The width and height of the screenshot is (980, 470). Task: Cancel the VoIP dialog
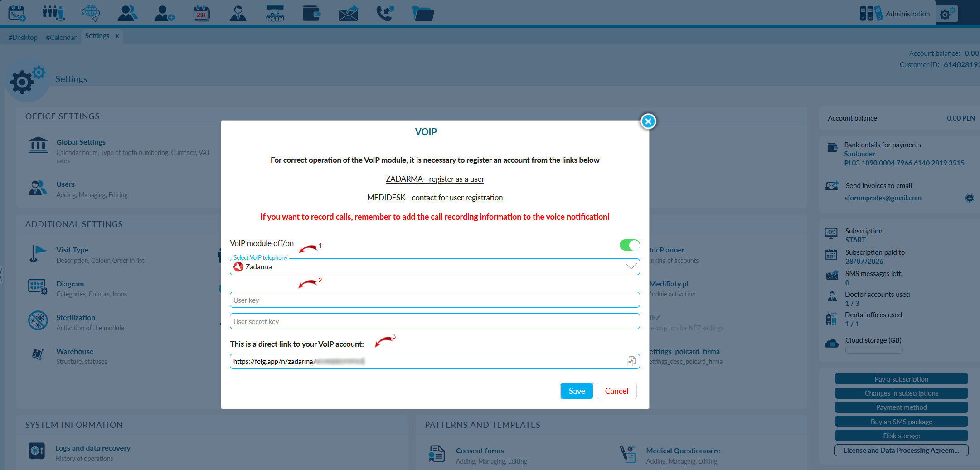pos(616,391)
